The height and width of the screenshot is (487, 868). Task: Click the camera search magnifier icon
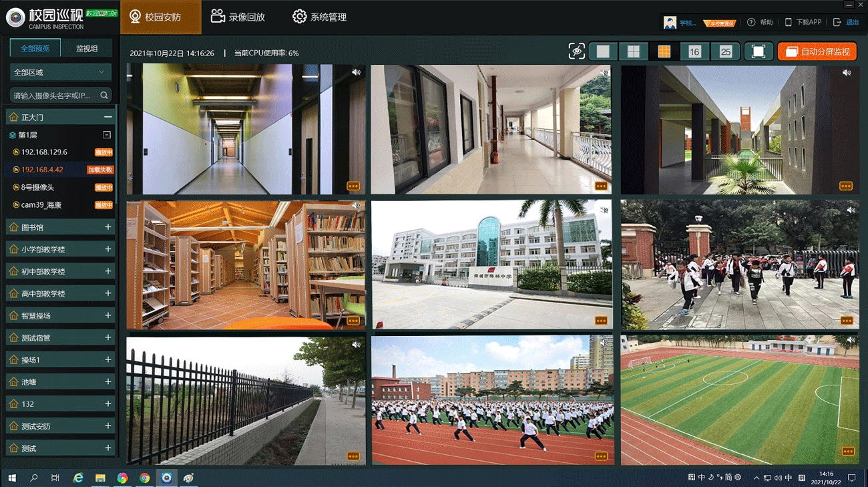(104, 96)
